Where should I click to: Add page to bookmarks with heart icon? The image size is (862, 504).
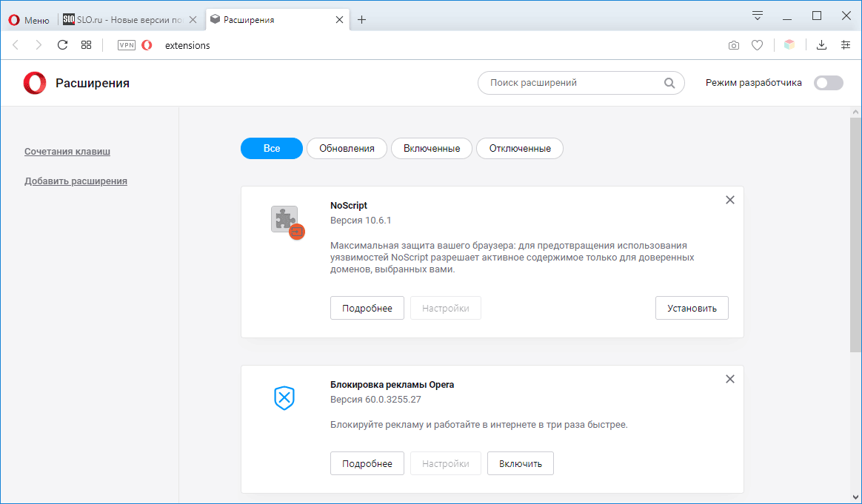pos(758,46)
